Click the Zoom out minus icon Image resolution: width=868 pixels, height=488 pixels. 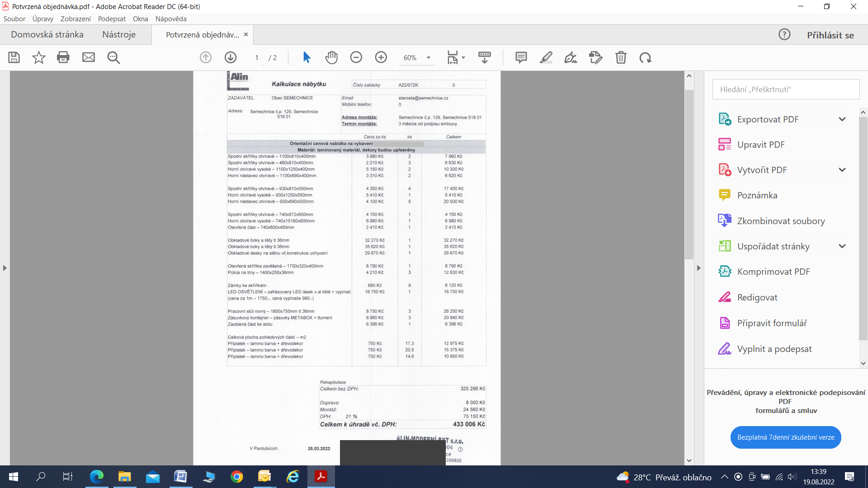pyautogui.click(x=356, y=57)
